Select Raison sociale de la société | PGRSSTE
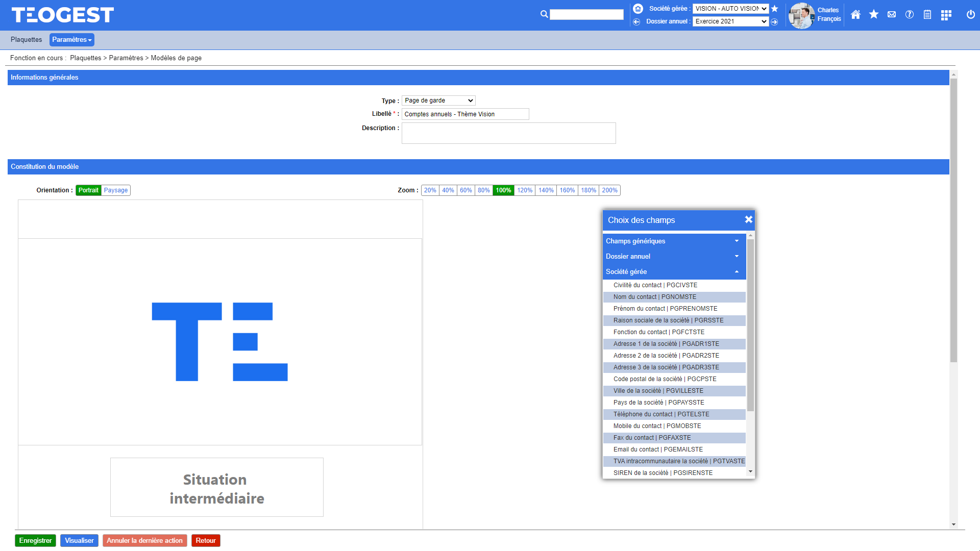980x551 pixels. click(674, 320)
